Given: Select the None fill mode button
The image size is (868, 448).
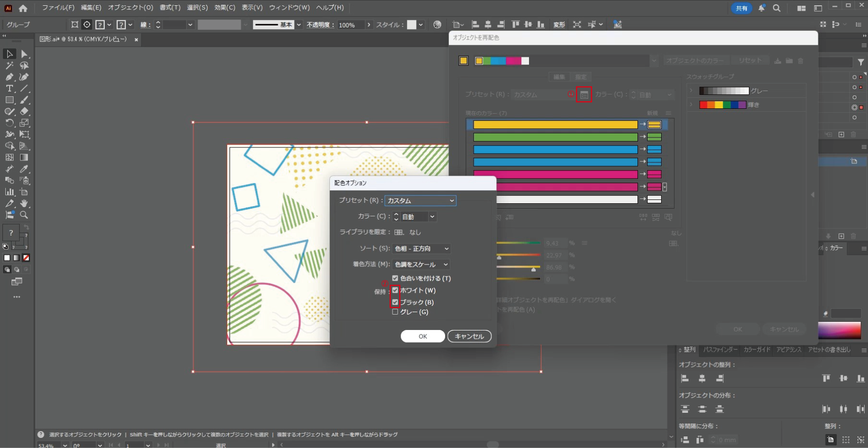Looking at the screenshot, I should [x=26, y=258].
